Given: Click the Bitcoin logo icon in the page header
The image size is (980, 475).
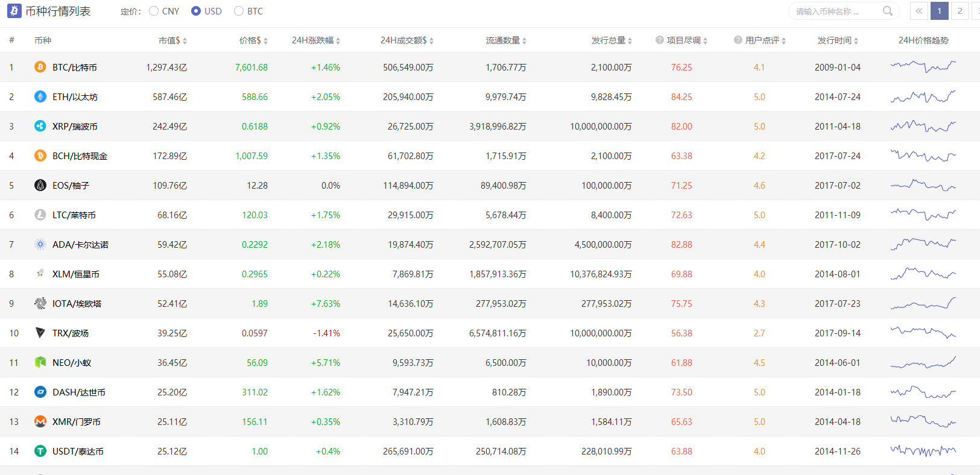Looking at the screenshot, I should pyautogui.click(x=14, y=11).
